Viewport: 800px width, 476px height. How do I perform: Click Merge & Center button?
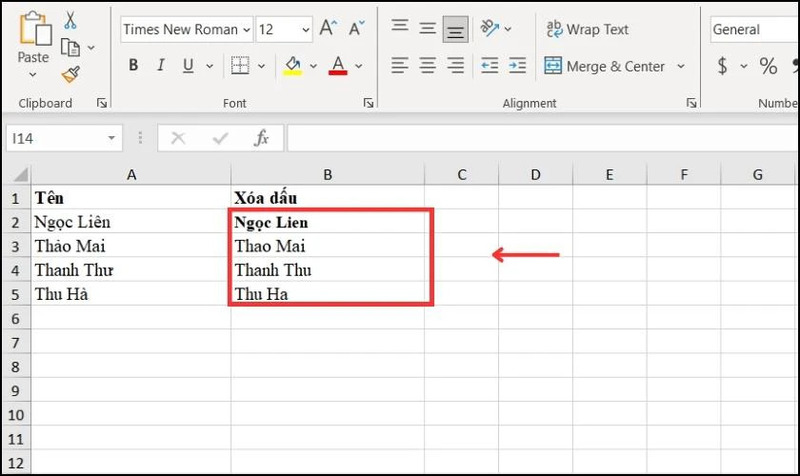[604, 66]
